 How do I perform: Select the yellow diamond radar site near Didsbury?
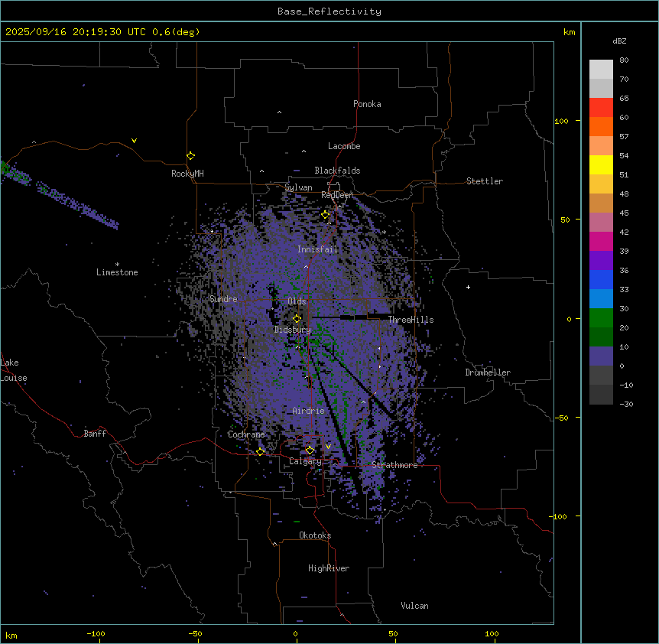point(297,318)
